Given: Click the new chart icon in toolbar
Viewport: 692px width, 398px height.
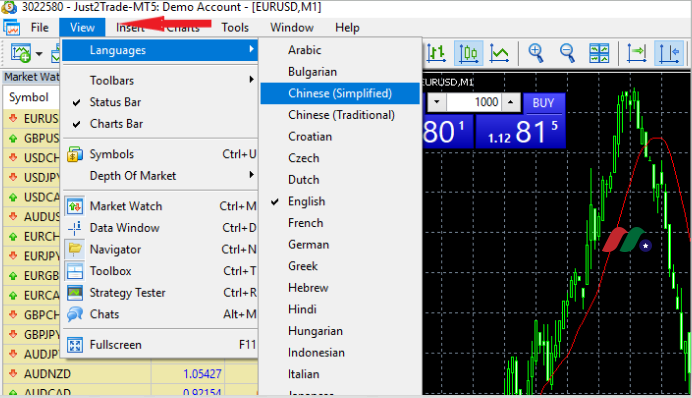Looking at the screenshot, I should coord(21,53).
